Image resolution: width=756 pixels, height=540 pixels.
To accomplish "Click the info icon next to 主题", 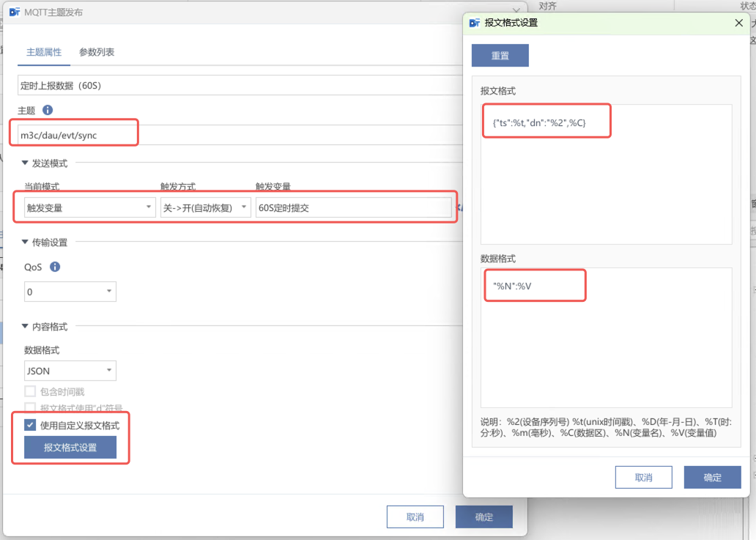I will coord(48,111).
